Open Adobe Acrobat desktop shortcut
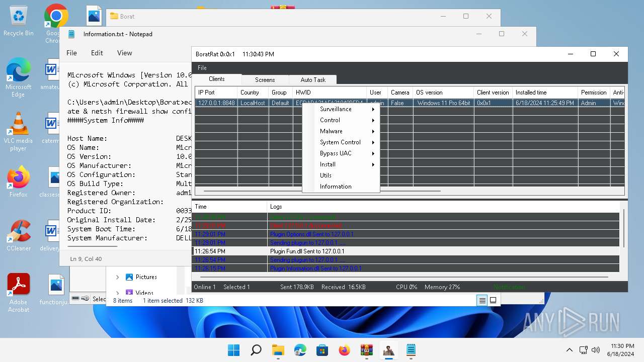The height and width of the screenshot is (362, 644). click(x=19, y=293)
